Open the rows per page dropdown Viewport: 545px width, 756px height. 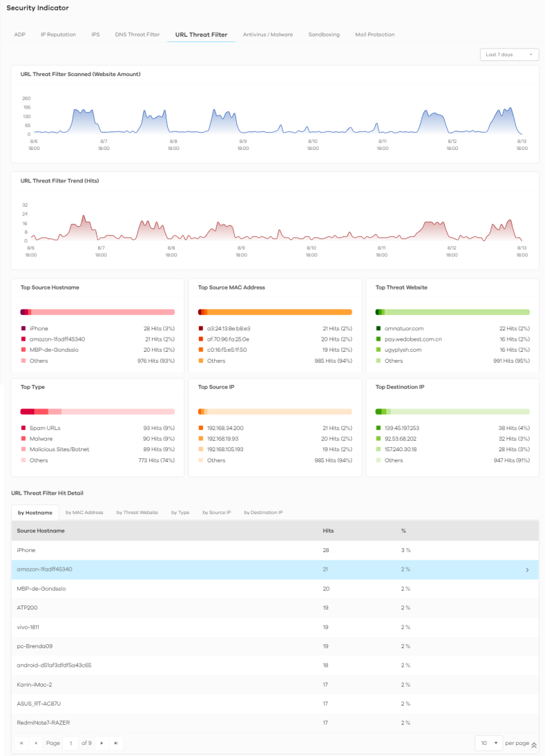[x=488, y=743]
